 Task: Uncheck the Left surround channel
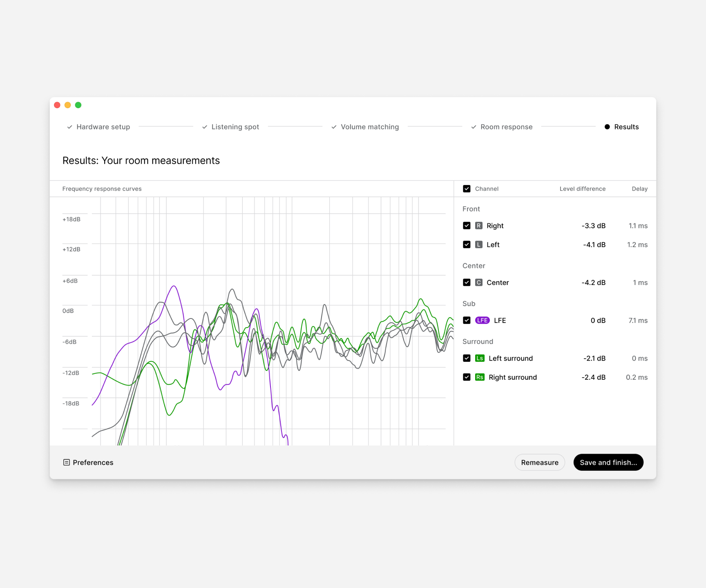[x=467, y=358]
